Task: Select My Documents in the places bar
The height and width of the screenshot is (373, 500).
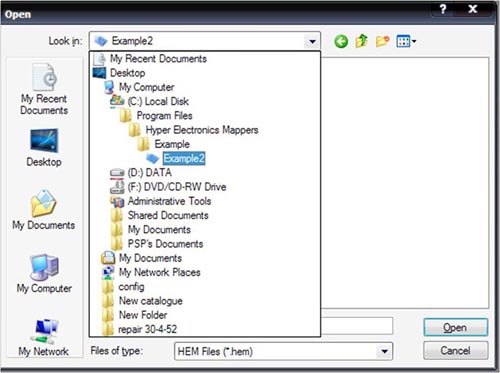Action: pyautogui.click(x=44, y=210)
